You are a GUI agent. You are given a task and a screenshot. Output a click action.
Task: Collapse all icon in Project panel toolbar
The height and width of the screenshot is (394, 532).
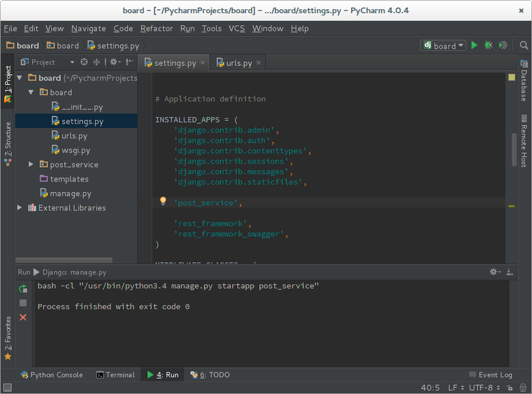[97, 62]
